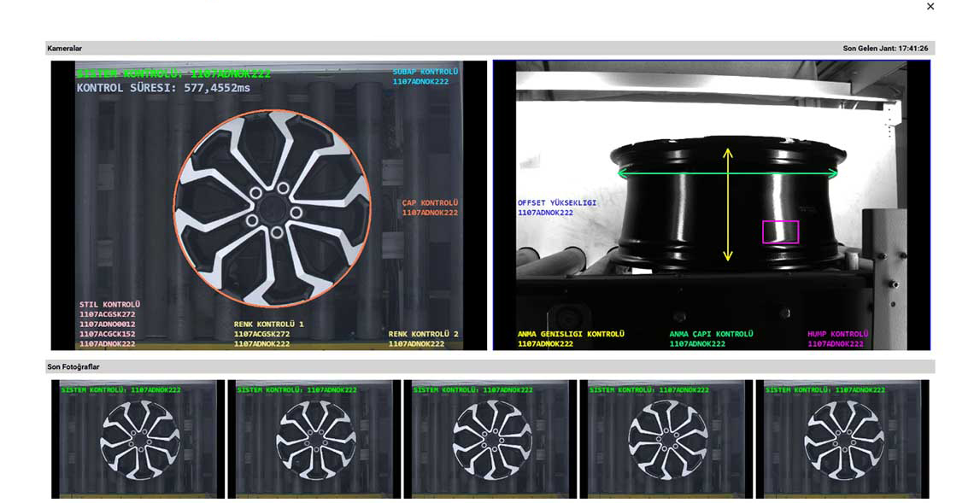Click the Son Gelen Jant timestamp
This screenshot has height=503, width=980.
tap(885, 49)
